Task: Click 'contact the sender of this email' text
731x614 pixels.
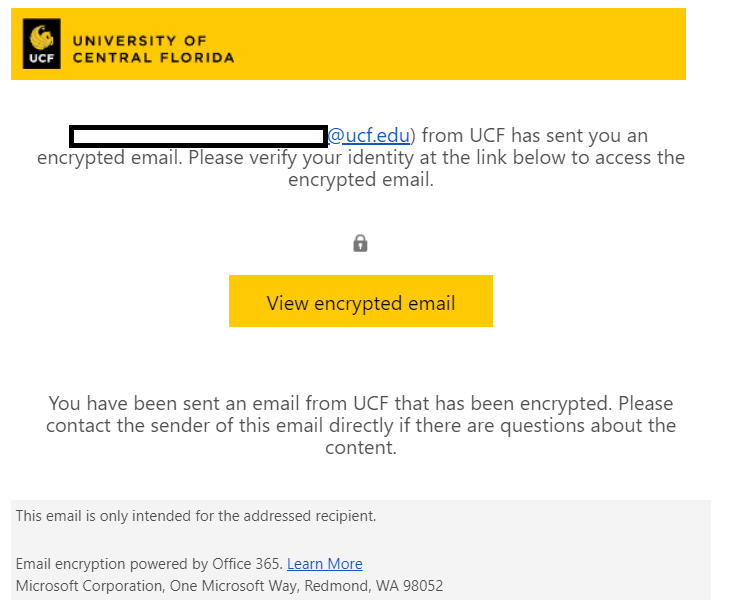Action: click(185, 425)
